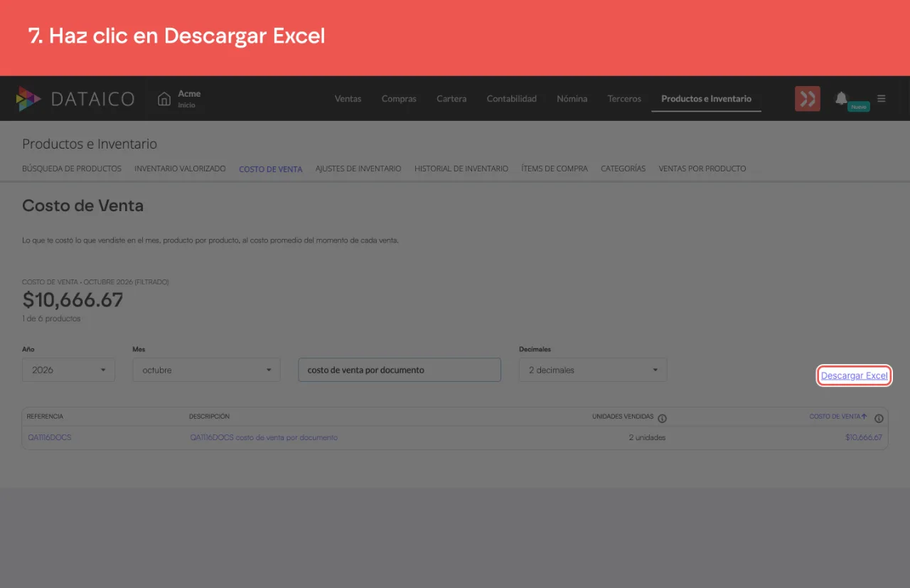This screenshot has height=588, width=910.
Task: Click the Unidades Vendidas column header
Action: [x=623, y=417]
